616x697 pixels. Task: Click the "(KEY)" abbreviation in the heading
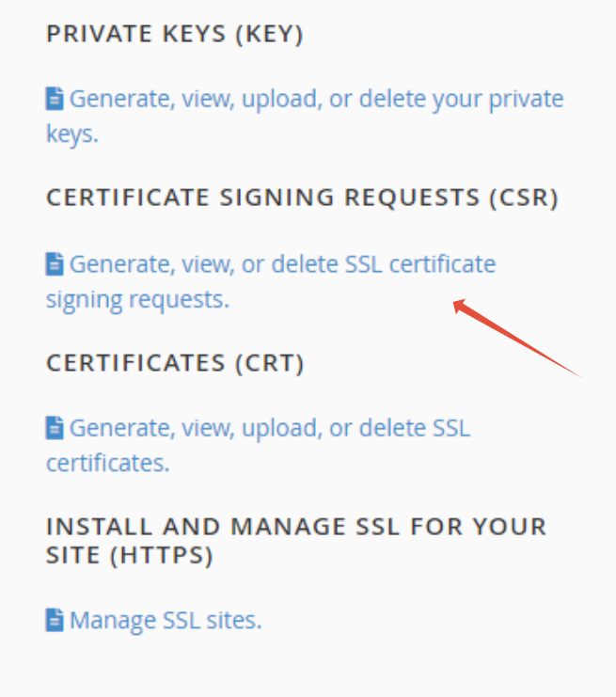[269, 34]
